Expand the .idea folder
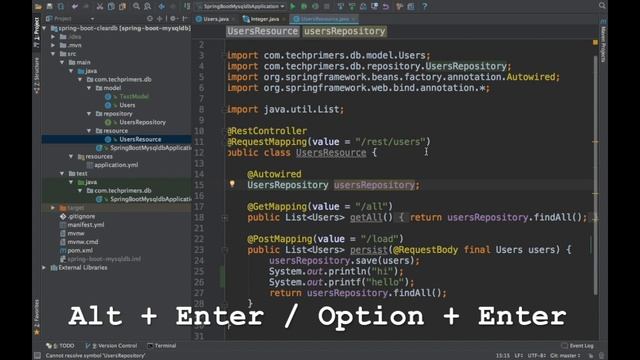 (x=53, y=37)
